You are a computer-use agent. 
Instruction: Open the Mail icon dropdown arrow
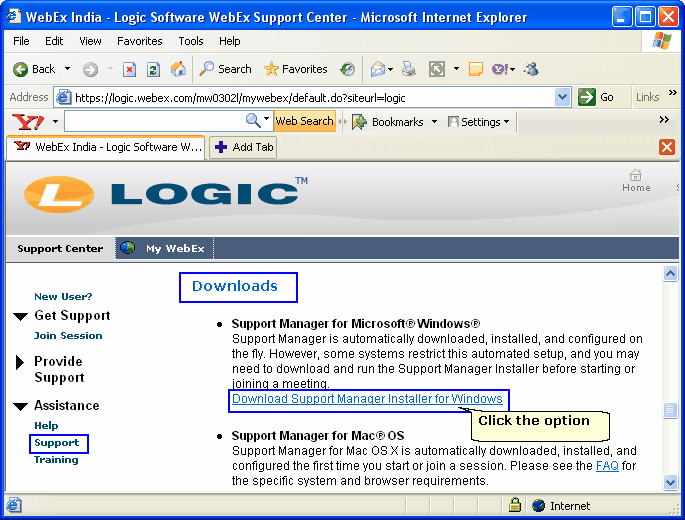coord(390,69)
